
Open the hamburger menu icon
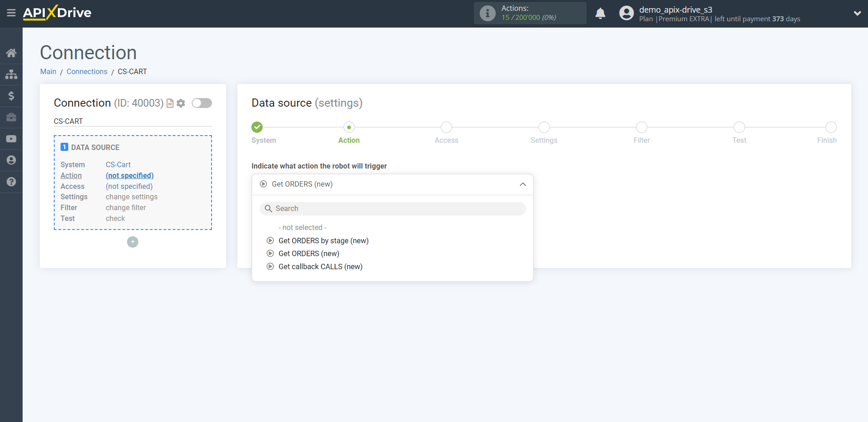11,13
